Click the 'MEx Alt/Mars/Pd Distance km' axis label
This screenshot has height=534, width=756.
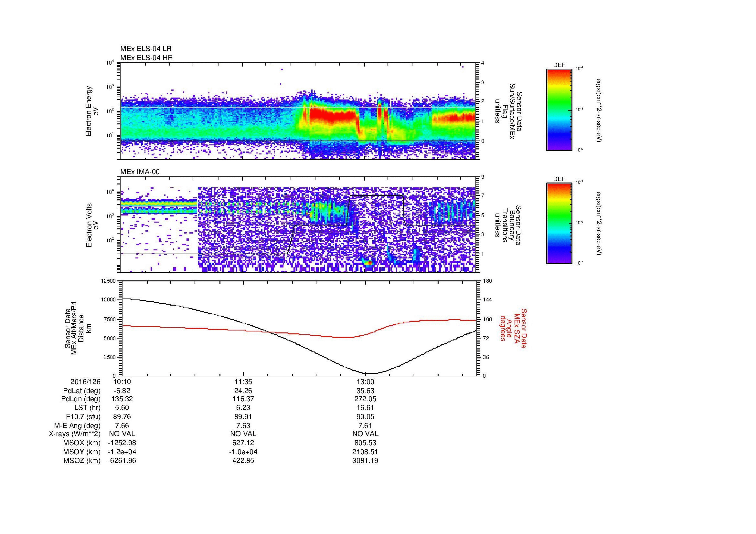77,328
